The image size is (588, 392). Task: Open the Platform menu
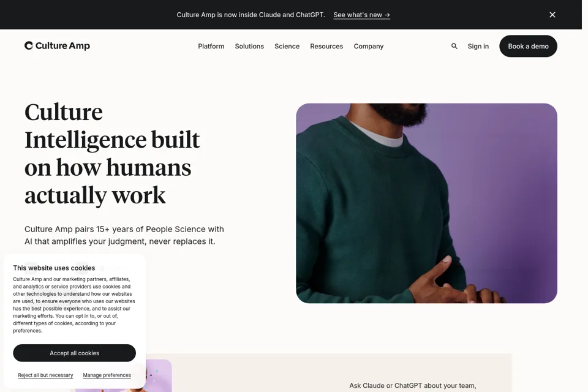[x=211, y=46]
